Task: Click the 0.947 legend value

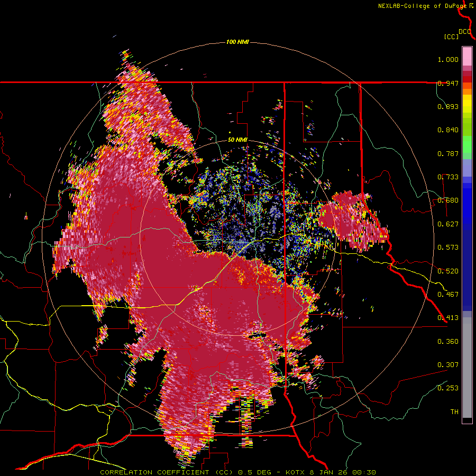Action: tap(448, 83)
